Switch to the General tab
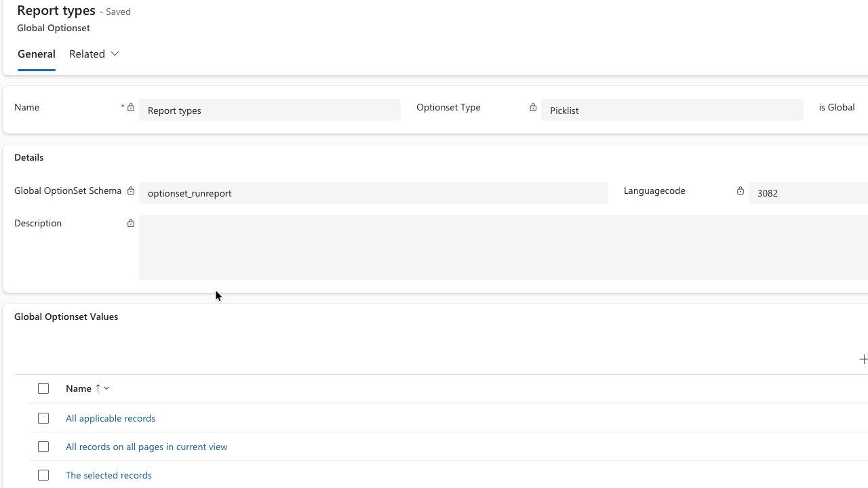868x488 pixels. tap(37, 54)
